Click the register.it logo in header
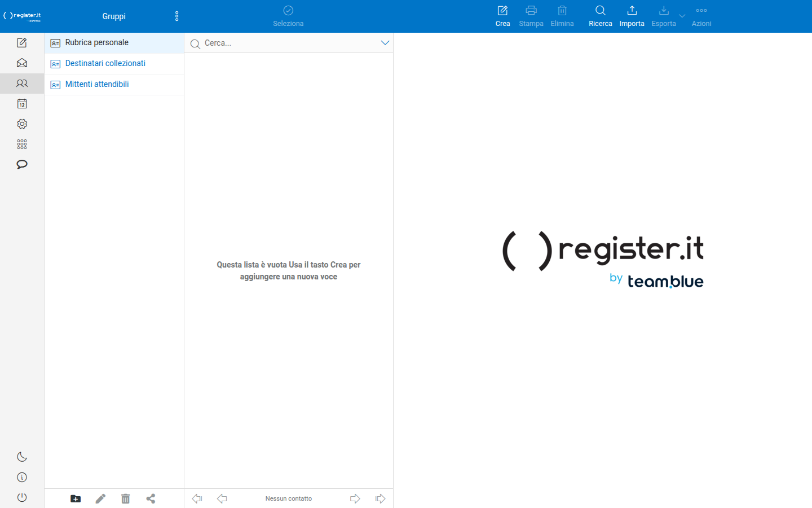This screenshot has width=812, height=508. coord(23,16)
